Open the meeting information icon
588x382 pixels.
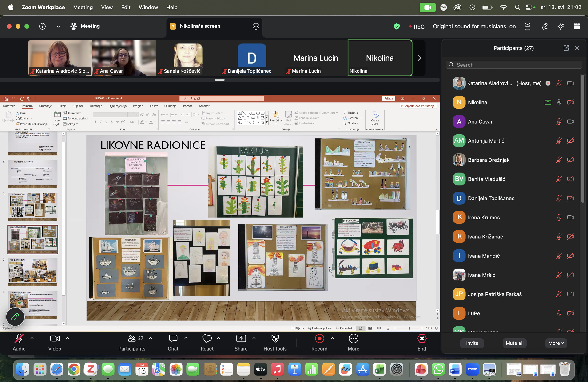(x=42, y=26)
